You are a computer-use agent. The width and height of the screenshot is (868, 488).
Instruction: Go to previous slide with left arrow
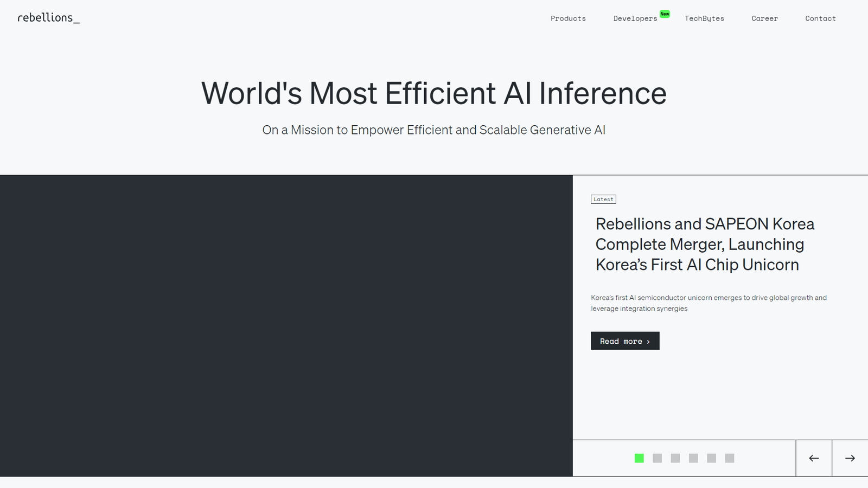click(814, 458)
